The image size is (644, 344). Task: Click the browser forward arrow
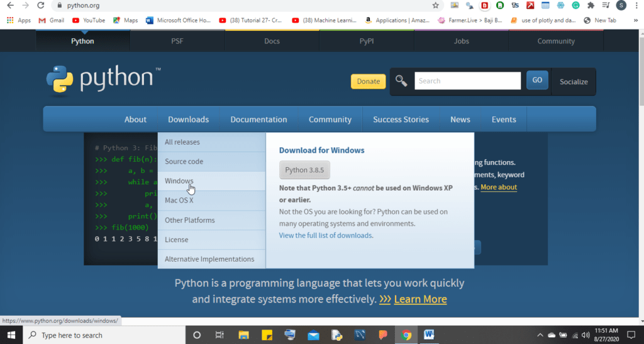click(25, 5)
